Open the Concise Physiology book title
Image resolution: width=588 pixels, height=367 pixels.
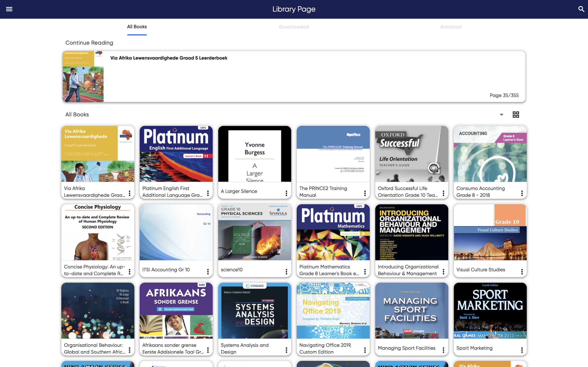(94, 270)
